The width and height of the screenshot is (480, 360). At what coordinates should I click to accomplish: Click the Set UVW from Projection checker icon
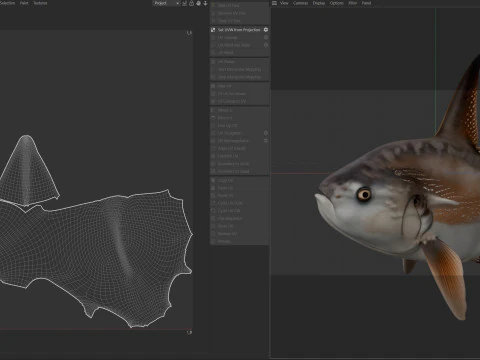tap(213, 30)
